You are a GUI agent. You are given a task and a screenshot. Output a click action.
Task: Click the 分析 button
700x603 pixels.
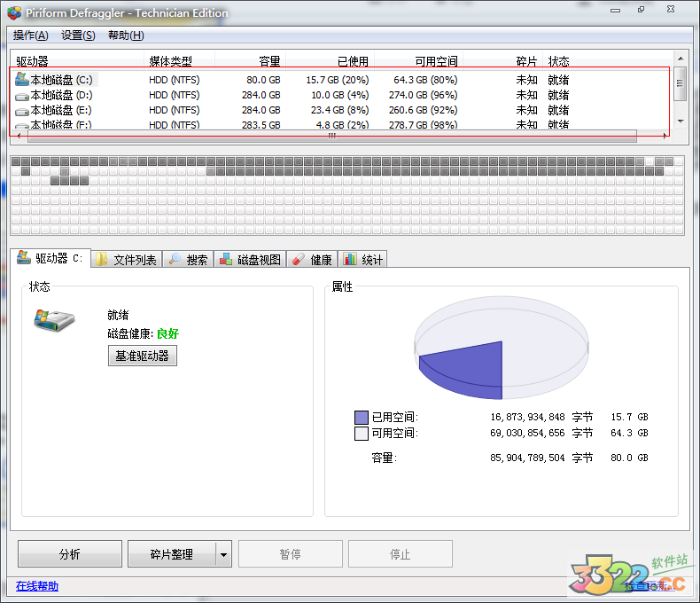pyautogui.click(x=70, y=554)
